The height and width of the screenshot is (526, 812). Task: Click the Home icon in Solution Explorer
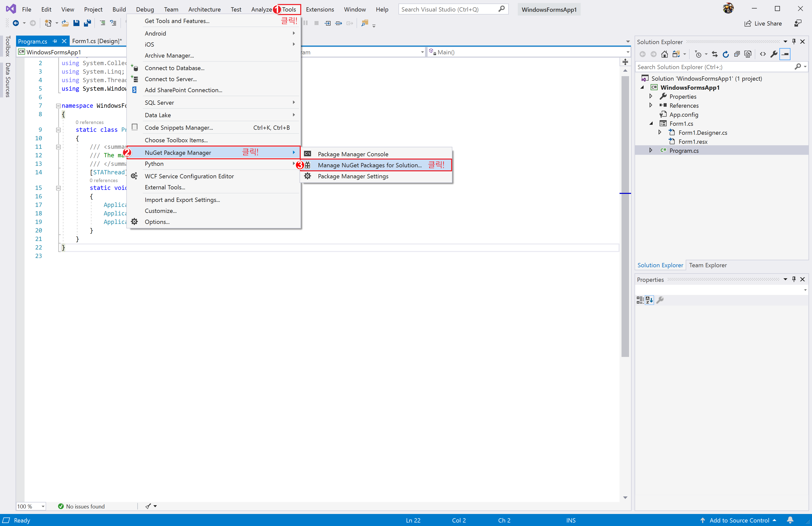(x=665, y=54)
